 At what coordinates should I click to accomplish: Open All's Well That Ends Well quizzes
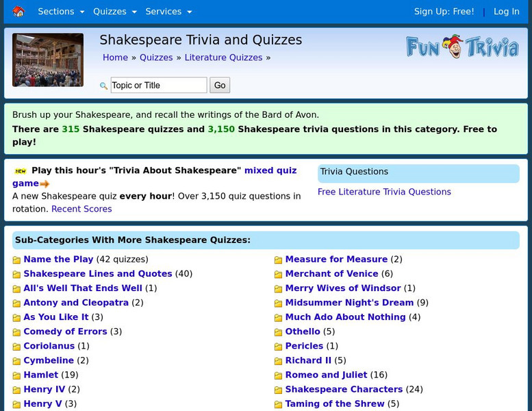[83, 288]
